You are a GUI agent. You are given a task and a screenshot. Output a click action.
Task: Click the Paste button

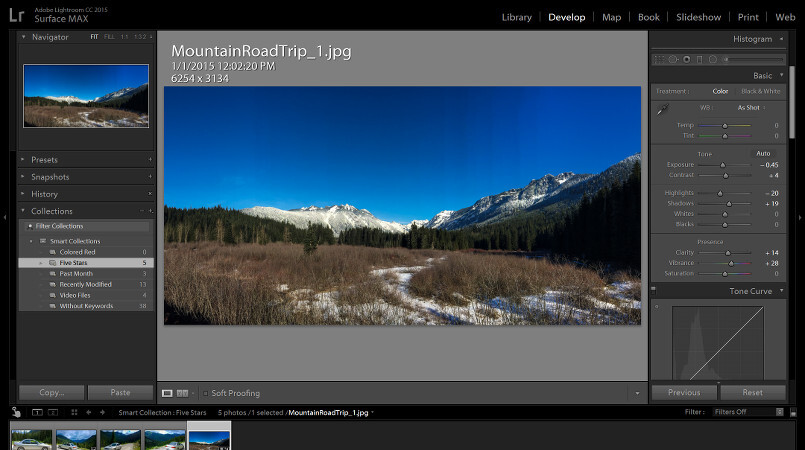pos(120,393)
